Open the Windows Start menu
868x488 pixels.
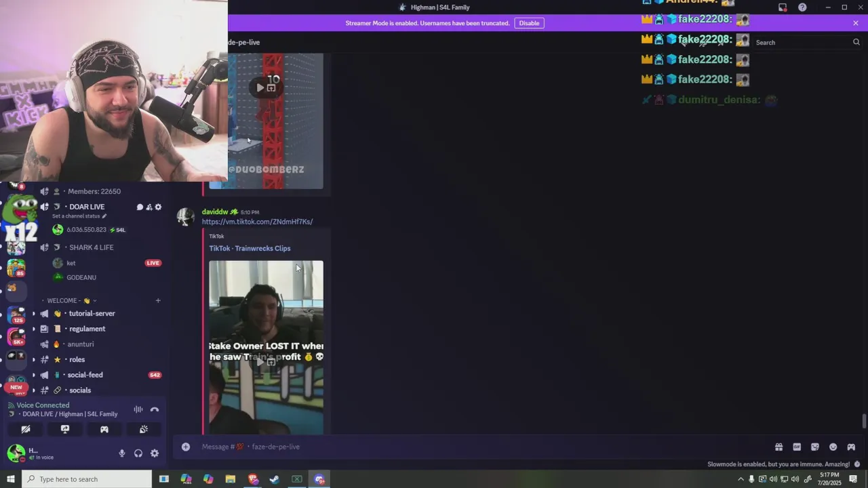pyautogui.click(x=10, y=479)
